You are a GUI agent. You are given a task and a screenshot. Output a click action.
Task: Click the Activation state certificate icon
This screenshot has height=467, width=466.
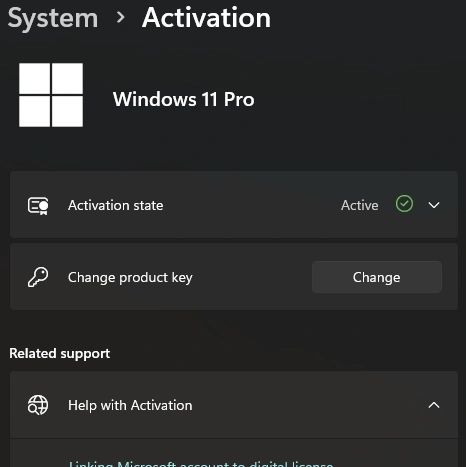[38, 206]
